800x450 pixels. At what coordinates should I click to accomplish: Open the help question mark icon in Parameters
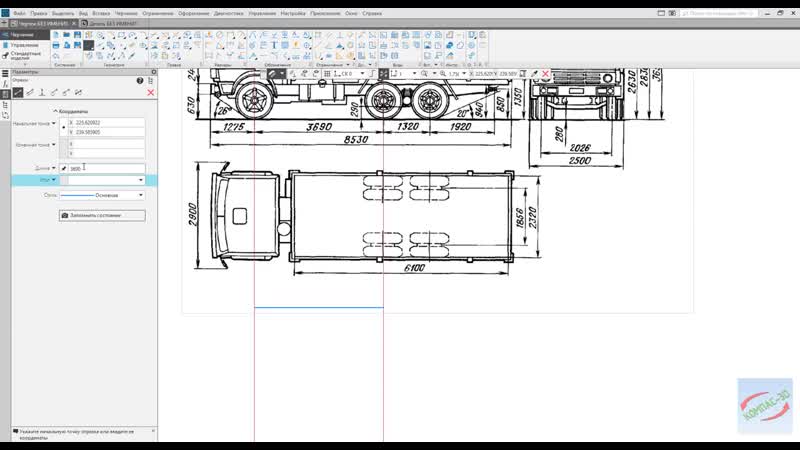tap(140, 80)
